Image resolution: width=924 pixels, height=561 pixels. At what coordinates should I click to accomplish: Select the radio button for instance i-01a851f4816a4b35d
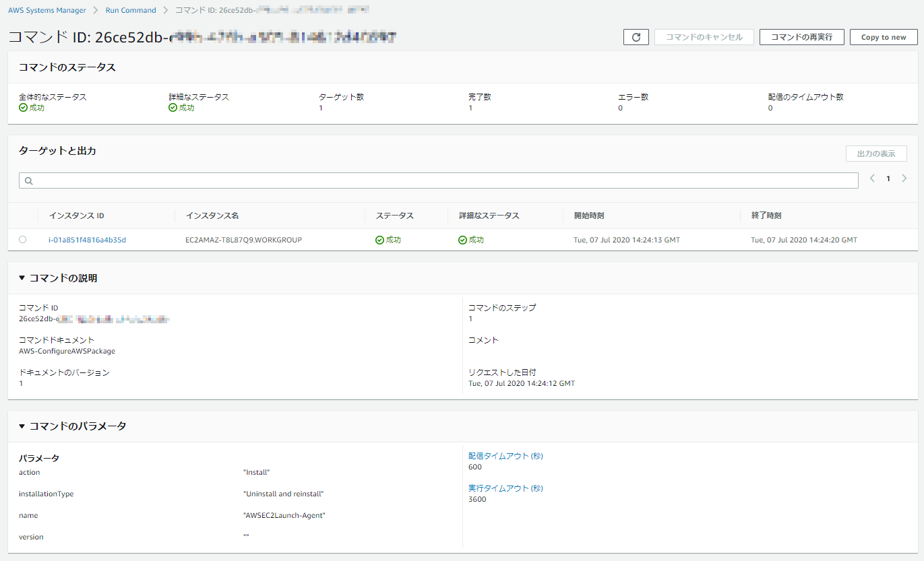[22, 239]
